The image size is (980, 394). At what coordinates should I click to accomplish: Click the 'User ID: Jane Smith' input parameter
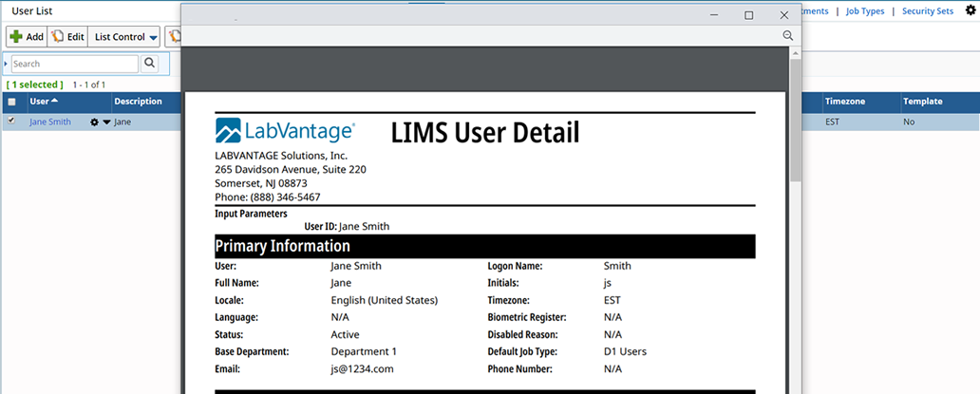(x=347, y=227)
